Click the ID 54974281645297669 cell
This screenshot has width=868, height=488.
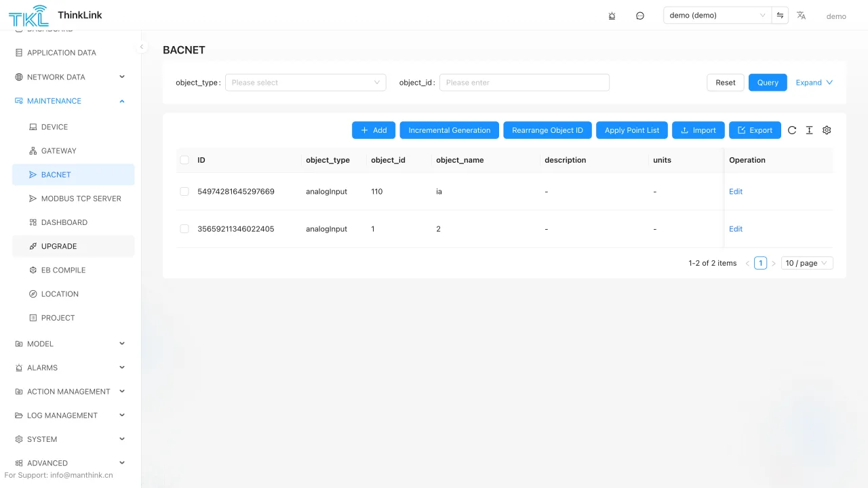[236, 192]
